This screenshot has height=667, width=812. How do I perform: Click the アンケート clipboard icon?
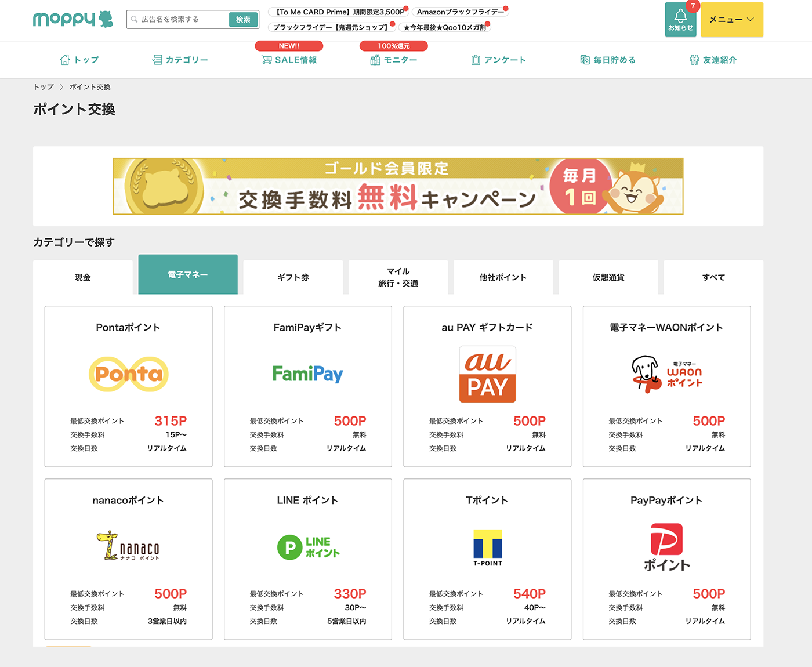pos(476,60)
